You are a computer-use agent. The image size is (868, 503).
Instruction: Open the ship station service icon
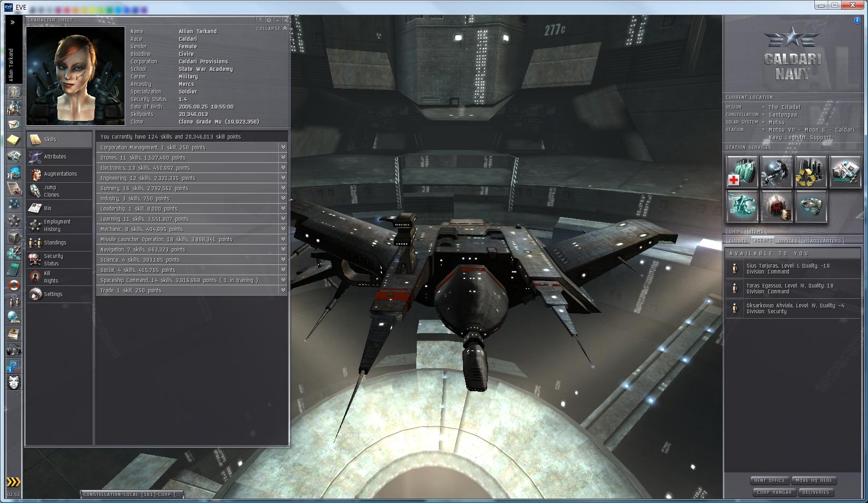click(x=811, y=206)
